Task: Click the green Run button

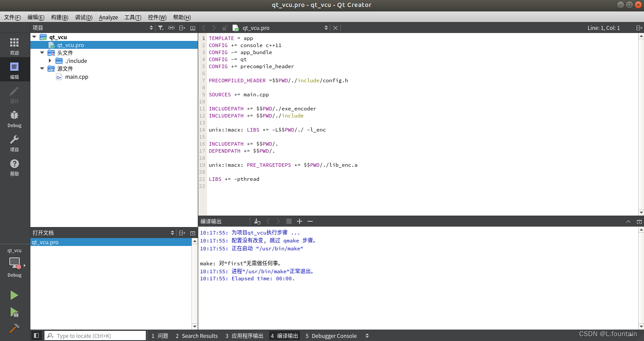Action: pos(15,295)
